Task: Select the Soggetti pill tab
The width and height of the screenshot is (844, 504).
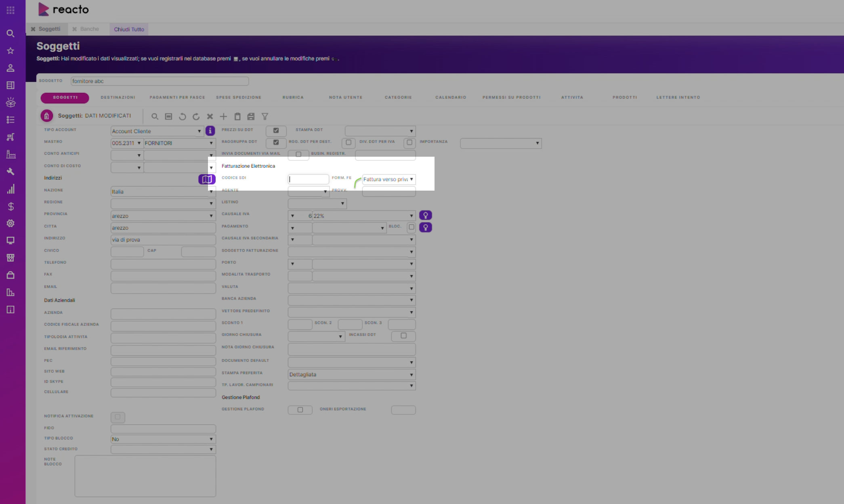Action: tap(65, 97)
